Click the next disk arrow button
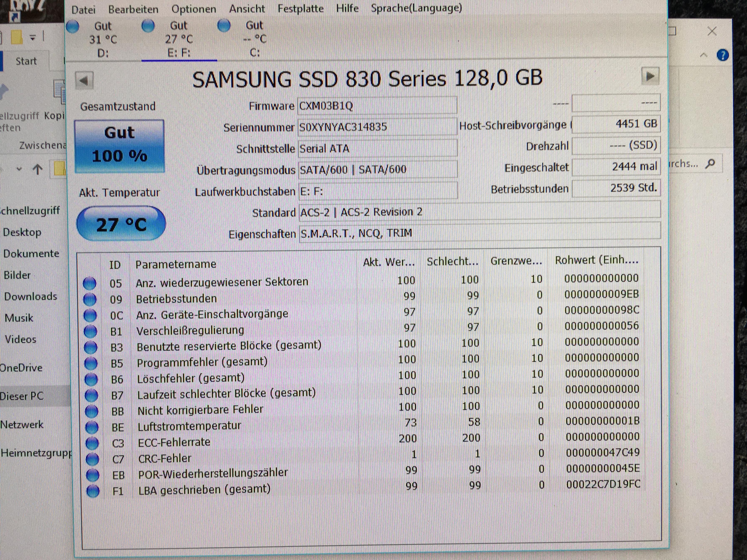This screenshot has width=747, height=560. [650, 76]
